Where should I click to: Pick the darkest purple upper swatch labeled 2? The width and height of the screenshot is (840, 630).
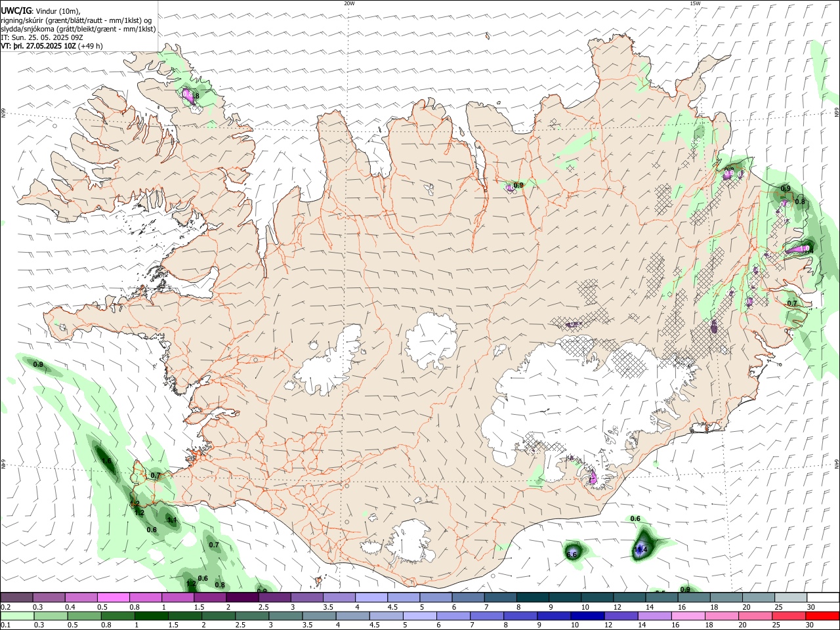tap(242, 597)
